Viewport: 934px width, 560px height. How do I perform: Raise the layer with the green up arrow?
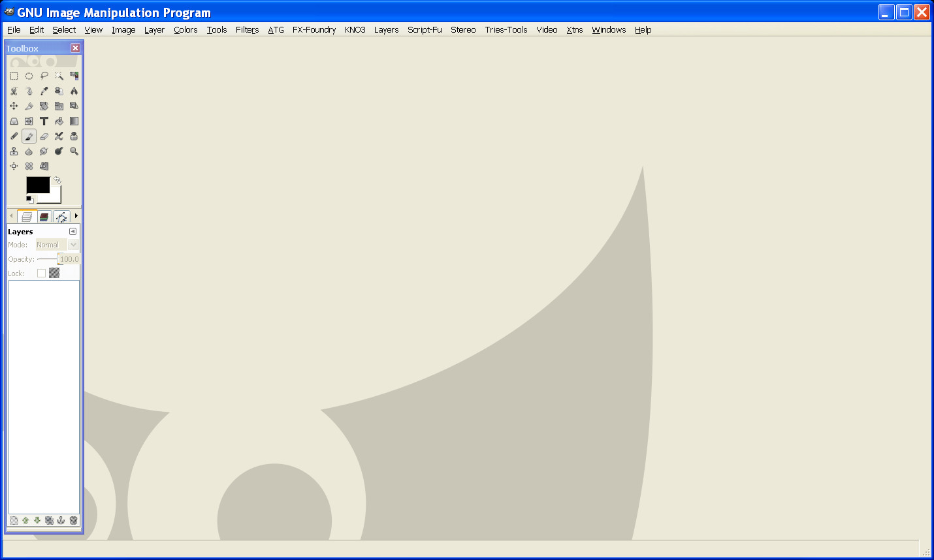25,520
